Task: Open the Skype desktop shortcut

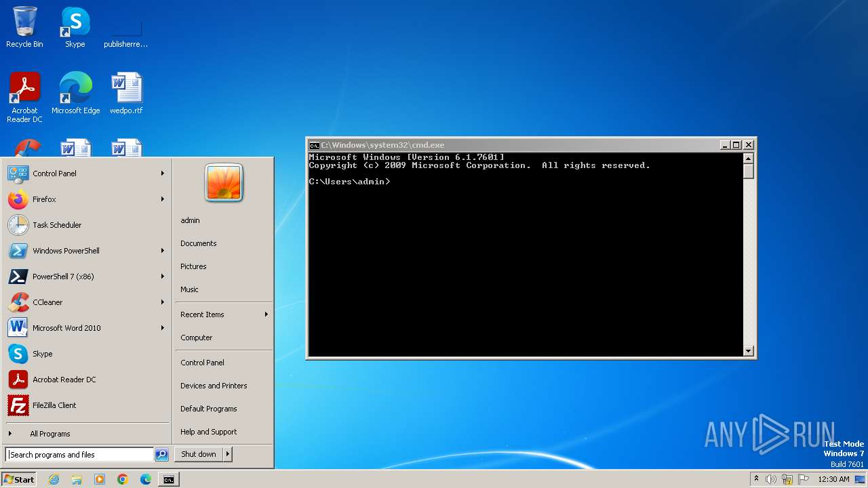Action: [x=75, y=27]
